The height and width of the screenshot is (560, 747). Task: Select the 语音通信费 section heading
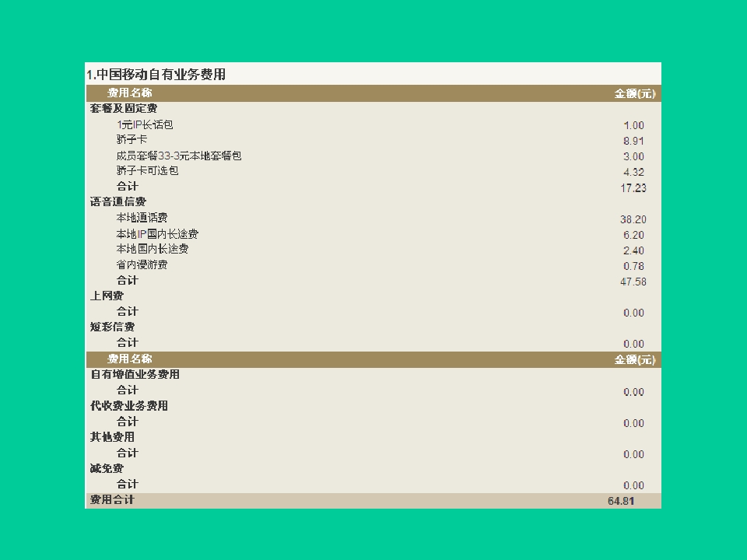click(118, 202)
